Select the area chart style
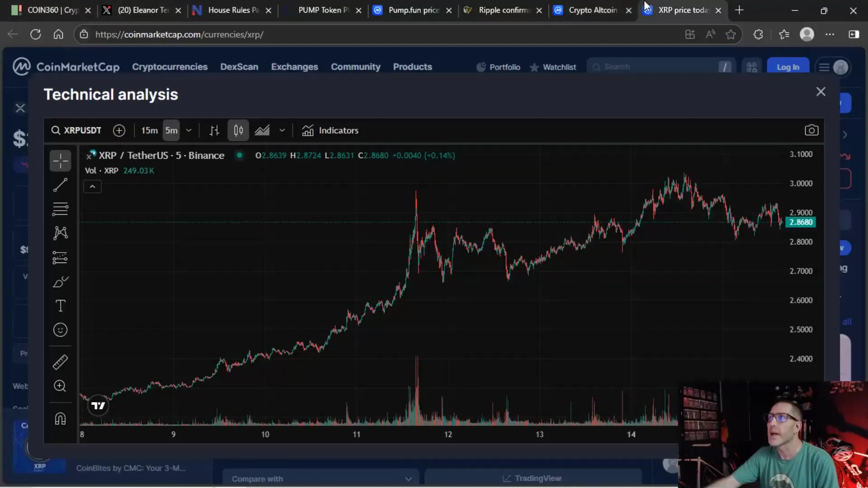 (262, 131)
